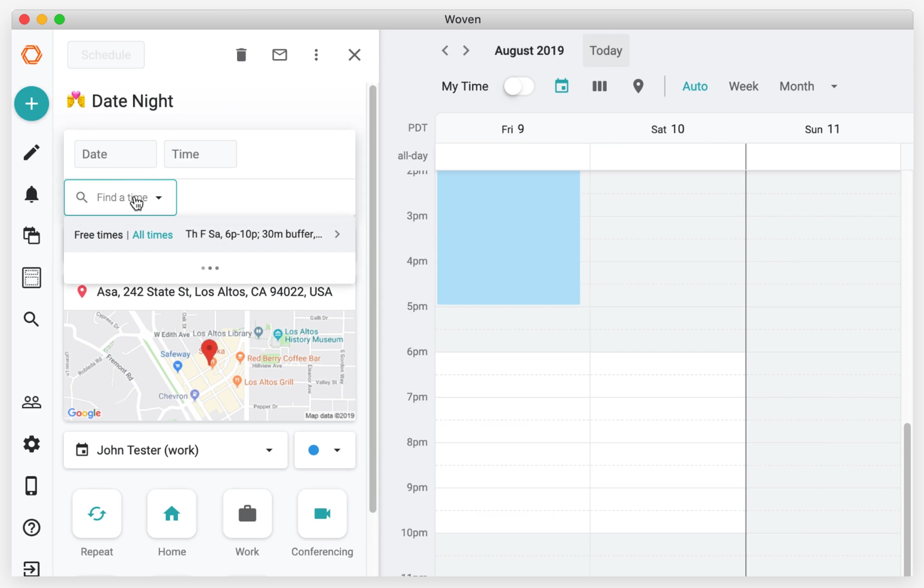
Task: Switch to Auto view
Action: tap(695, 86)
